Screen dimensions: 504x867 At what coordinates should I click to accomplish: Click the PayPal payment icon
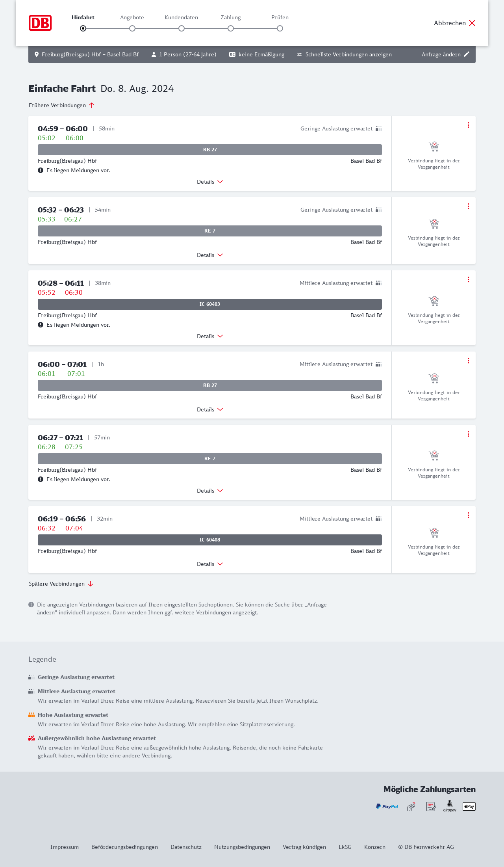(x=387, y=806)
